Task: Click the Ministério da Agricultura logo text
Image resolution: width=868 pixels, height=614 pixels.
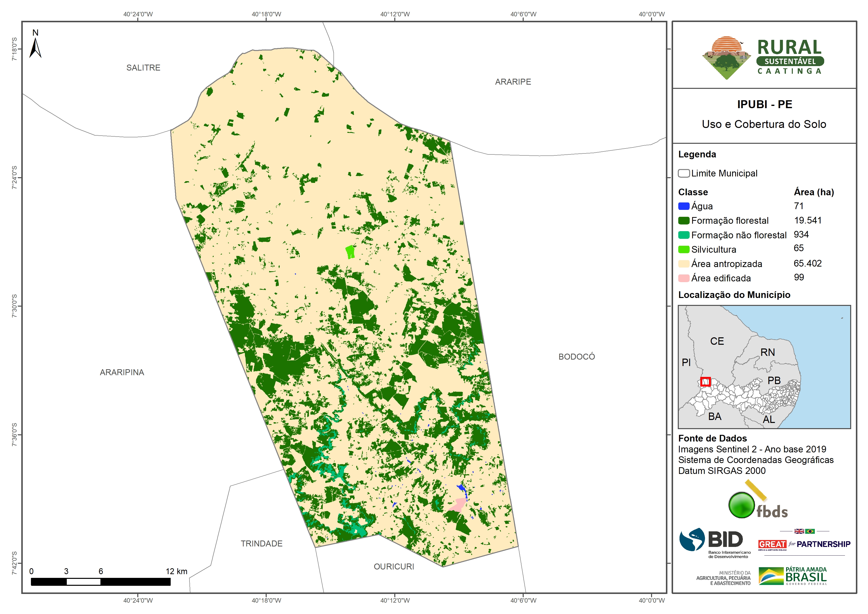Action: [x=723, y=578]
